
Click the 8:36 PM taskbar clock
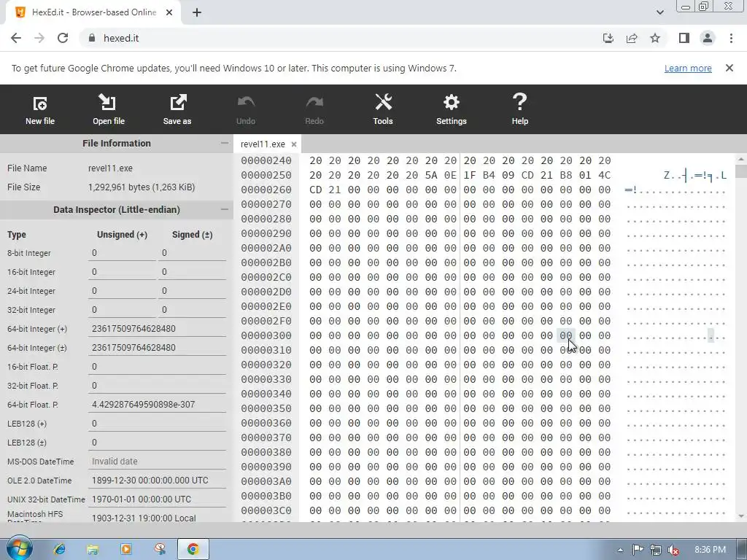(x=710, y=550)
